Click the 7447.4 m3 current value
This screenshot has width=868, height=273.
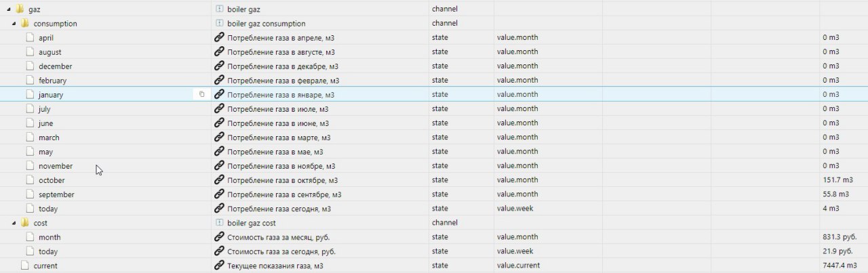pos(840,266)
